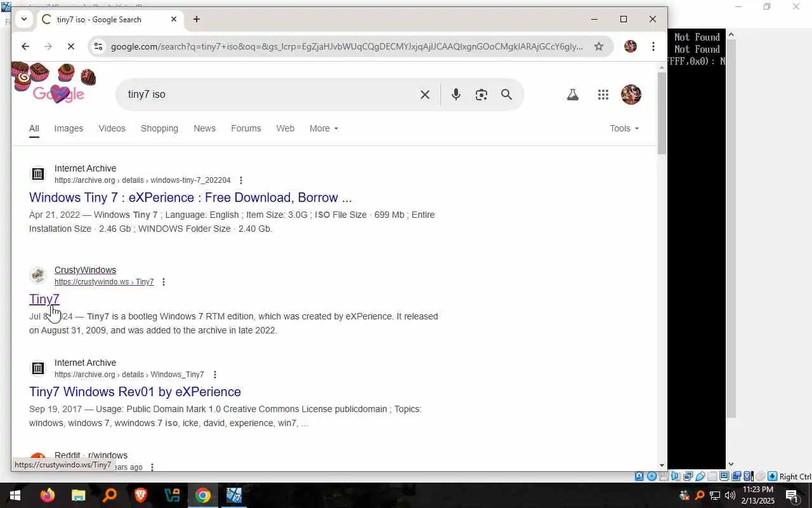Open the 'Tiny7' CrustyWindows result link
This screenshot has height=508, width=812.
pyautogui.click(x=44, y=299)
